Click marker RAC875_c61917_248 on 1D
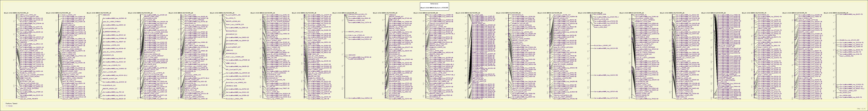This screenshot has width=868, height=111. pos(110,78)
